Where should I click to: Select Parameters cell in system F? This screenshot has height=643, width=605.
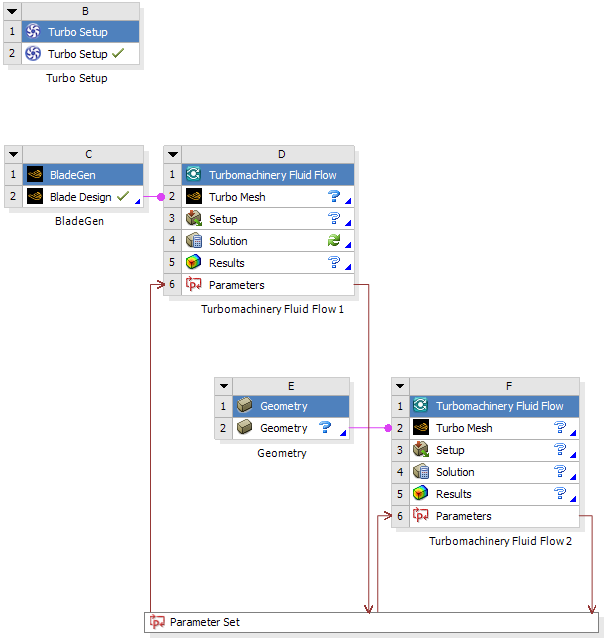coord(494,516)
